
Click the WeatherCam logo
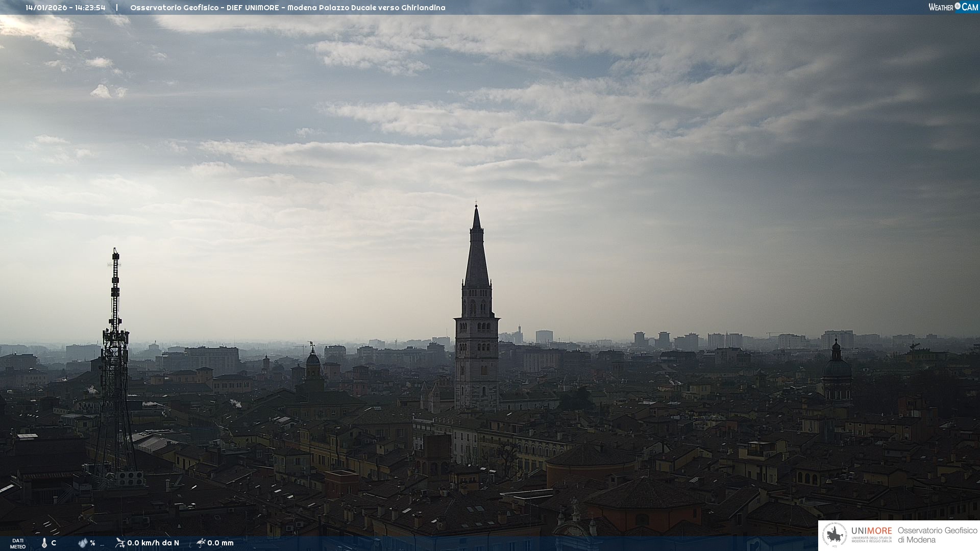953,7
